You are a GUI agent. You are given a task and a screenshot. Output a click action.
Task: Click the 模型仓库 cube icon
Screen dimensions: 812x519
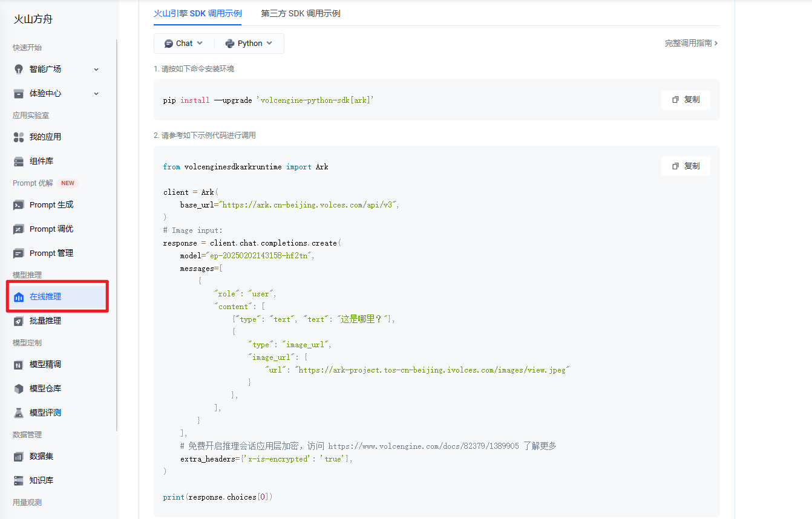(19, 388)
